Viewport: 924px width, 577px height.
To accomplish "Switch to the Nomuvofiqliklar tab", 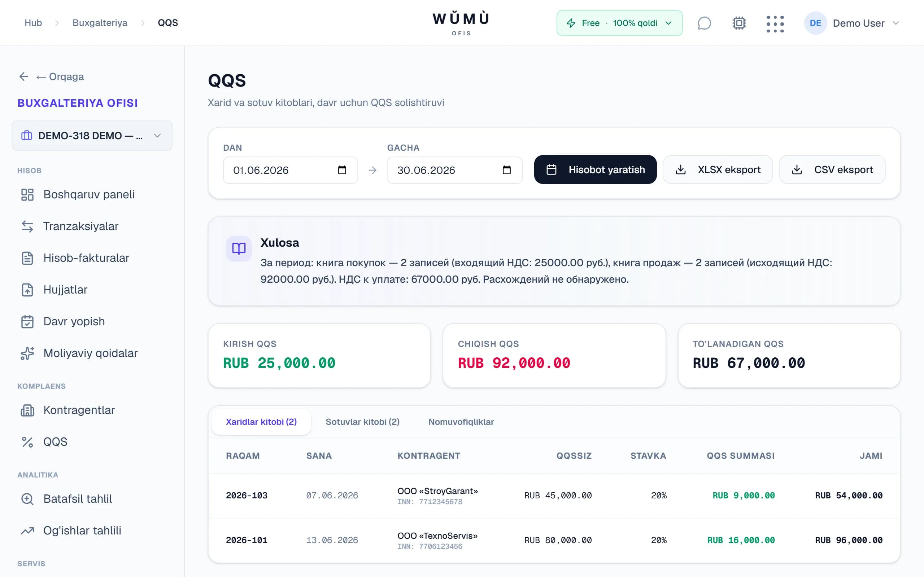I will (x=461, y=422).
